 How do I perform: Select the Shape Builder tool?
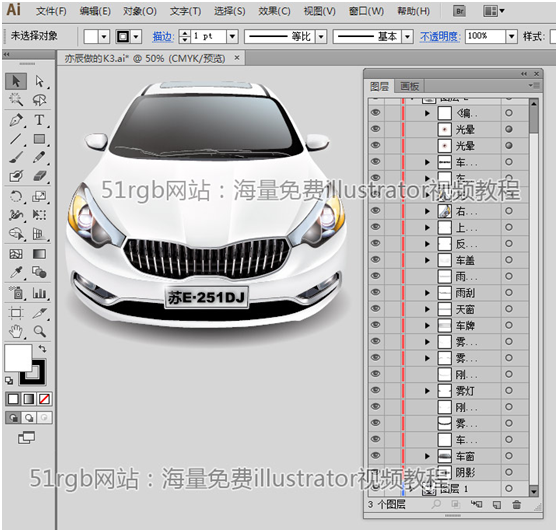[x=16, y=233]
